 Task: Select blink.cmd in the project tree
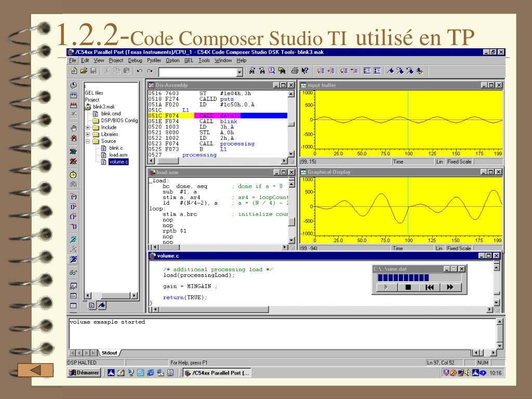[x=111, y=114]
